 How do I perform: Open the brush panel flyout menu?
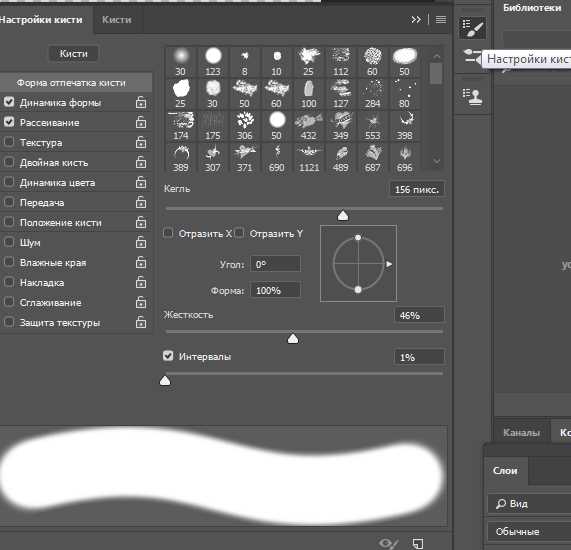click(441, 19)
